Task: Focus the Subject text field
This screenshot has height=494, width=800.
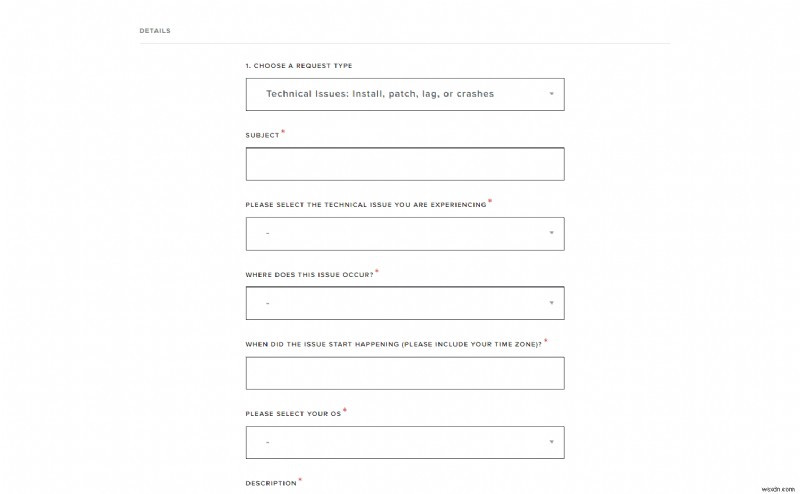Action: pos(404,164)
